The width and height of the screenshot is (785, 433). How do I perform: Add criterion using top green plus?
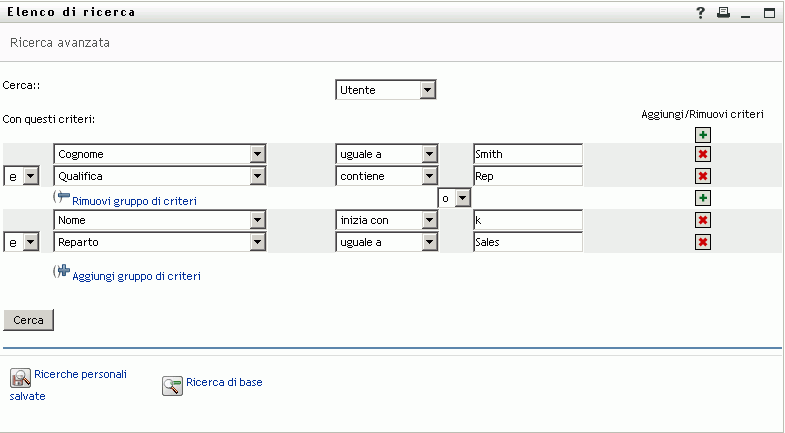[703, 135]
